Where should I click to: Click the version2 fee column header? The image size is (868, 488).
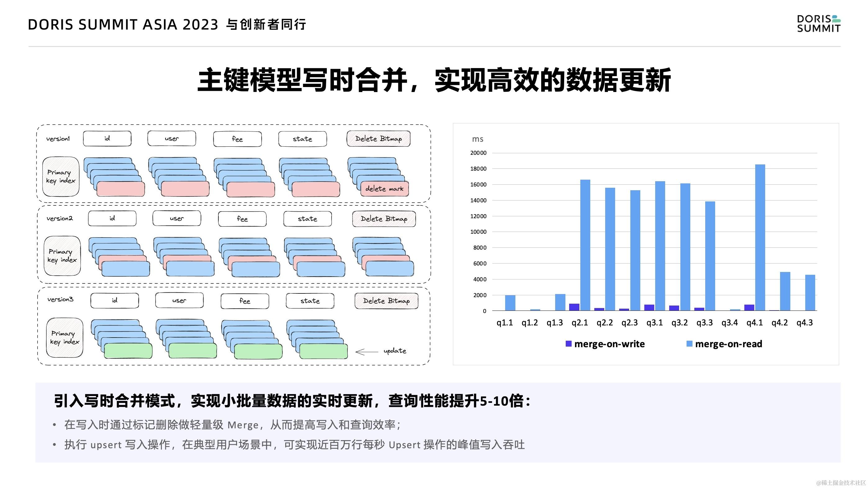[x=242, y=219]
